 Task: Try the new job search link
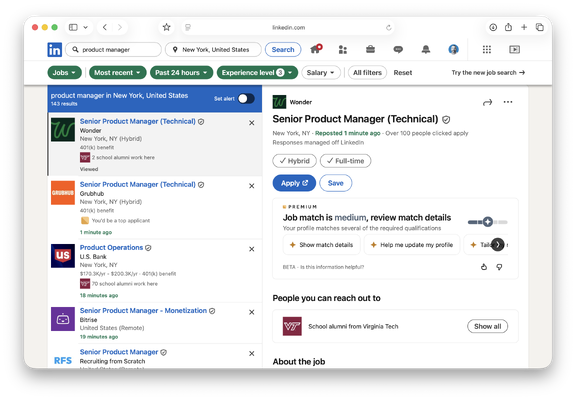coord(488,73)
